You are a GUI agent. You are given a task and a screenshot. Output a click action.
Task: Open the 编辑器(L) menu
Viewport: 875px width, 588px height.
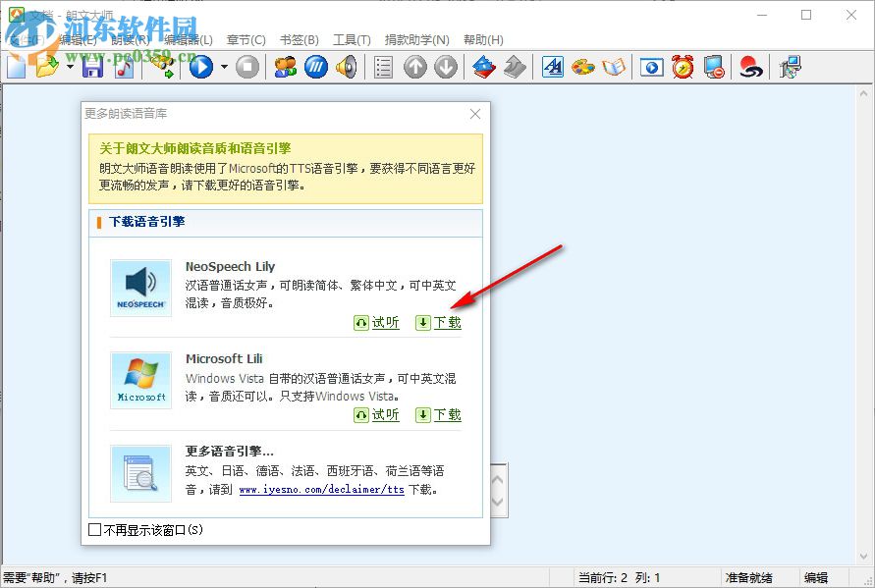190,40
